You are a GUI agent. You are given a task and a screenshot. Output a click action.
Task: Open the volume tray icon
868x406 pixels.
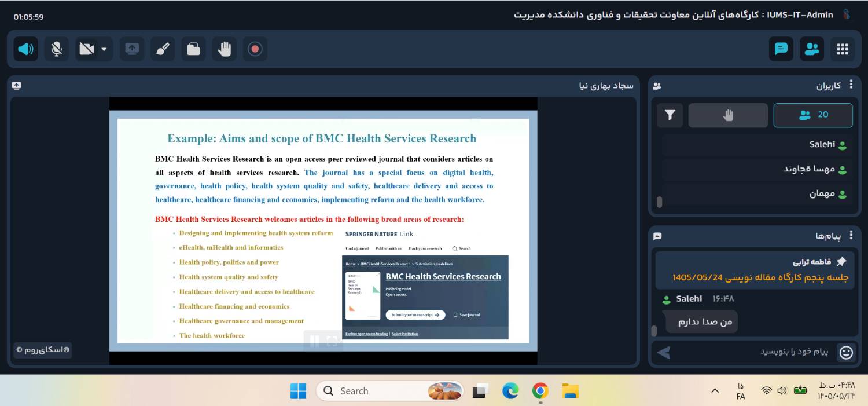(782, 391)
